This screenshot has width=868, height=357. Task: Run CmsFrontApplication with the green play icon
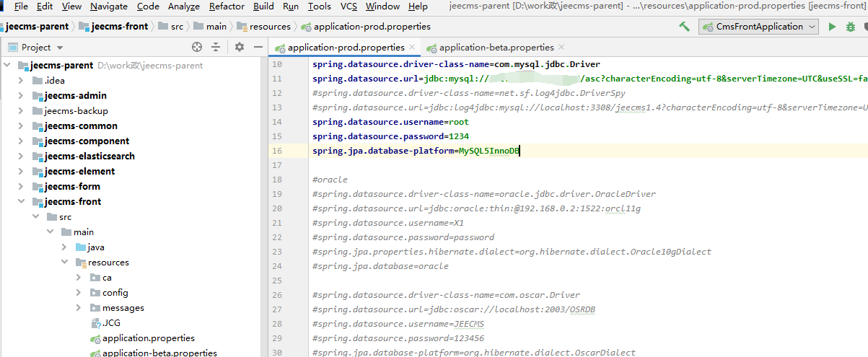tap(832, 27)
